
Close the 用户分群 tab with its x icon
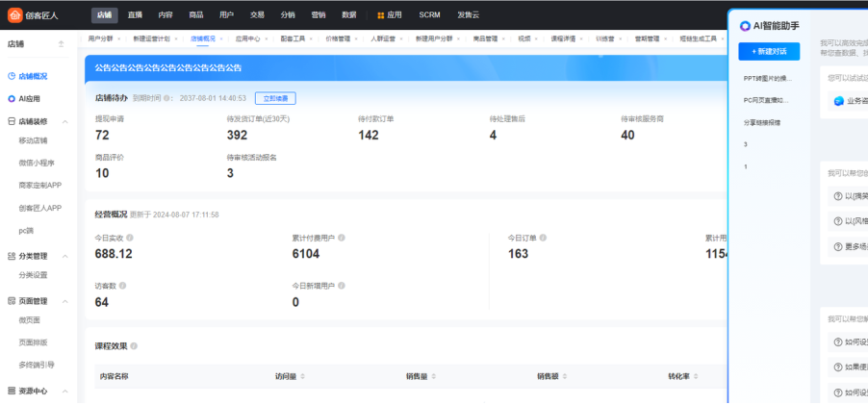coord(117,39)
